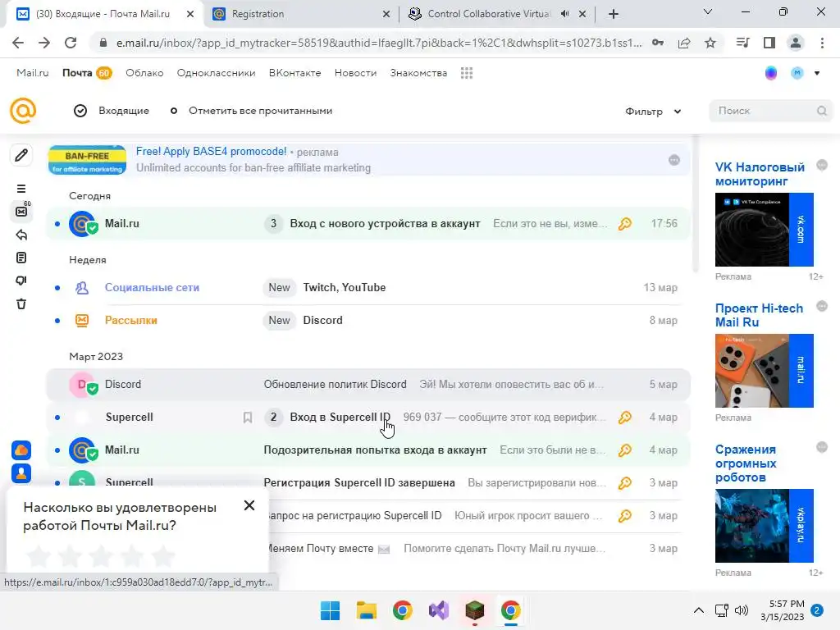Image resolution: width=840 pixels, height=630 pixels.
Task: Select Discord message avatar checkbox
Action: pyautogui.click(x=82, y=384)
